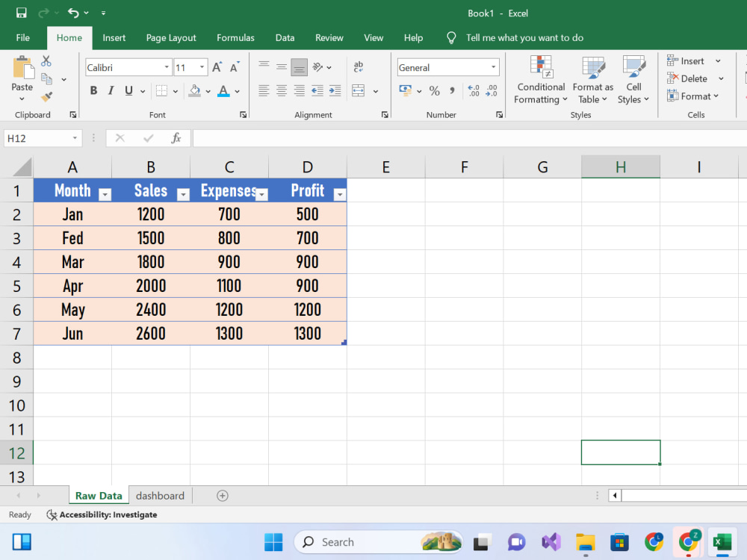Click in the Tell me search box
Viewport: 747px width, 560px height.
point(524,37)
